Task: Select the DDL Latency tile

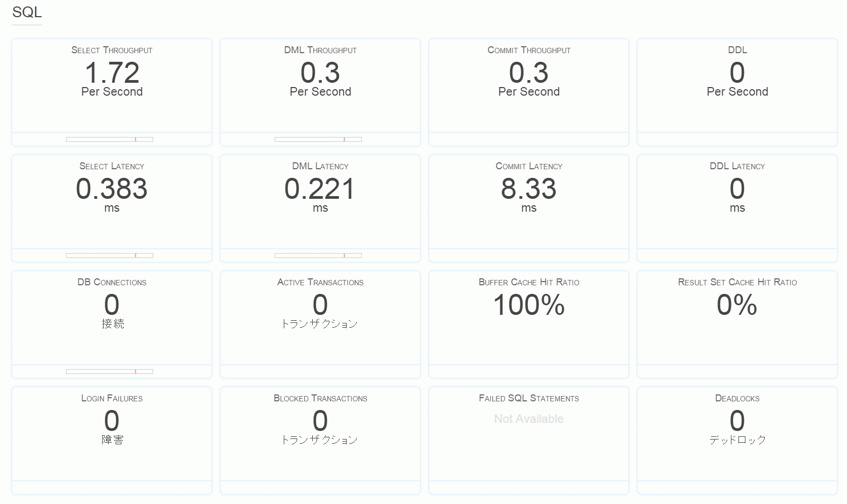Action: (x=737, y=208)
